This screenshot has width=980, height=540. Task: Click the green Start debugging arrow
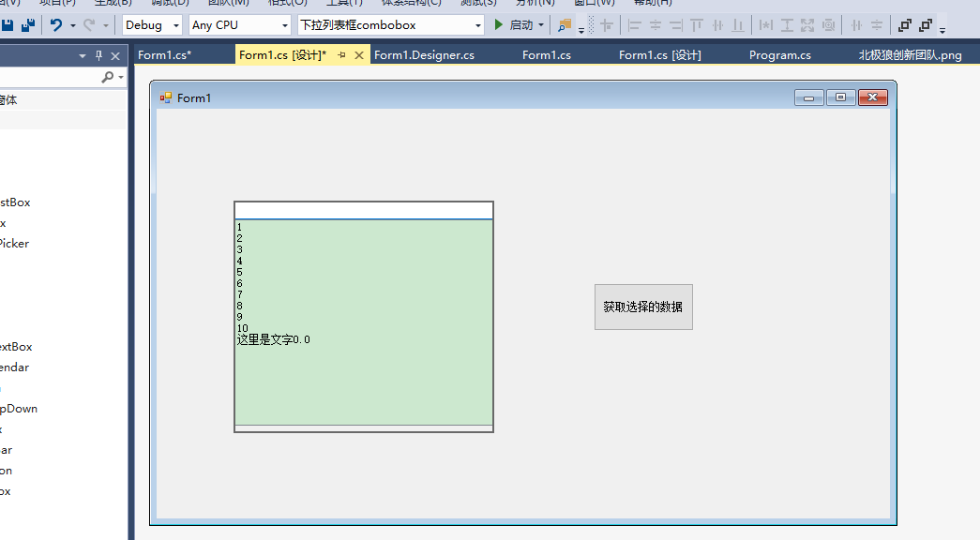coord(498,25)
